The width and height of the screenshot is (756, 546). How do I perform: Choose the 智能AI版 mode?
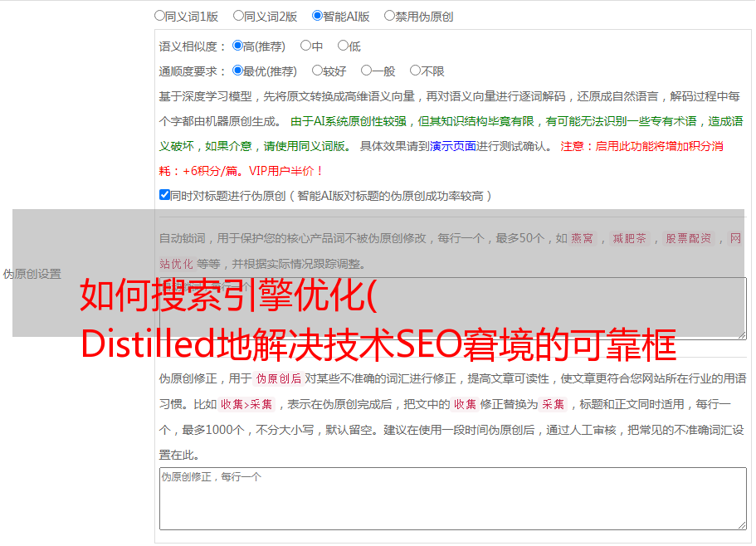[317, 16]
